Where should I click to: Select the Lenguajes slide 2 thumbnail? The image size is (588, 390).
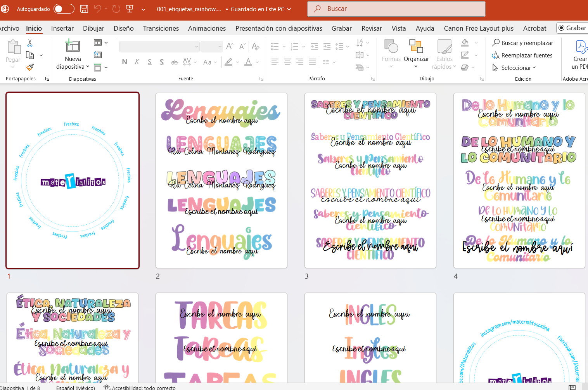click(x=221, y=180)
